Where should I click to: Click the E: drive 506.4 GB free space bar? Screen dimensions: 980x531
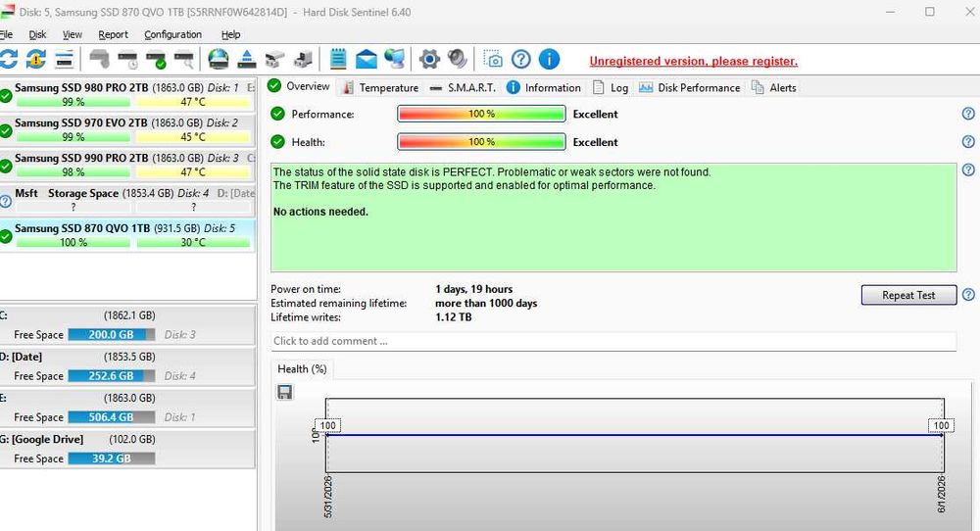pos(112,417)
